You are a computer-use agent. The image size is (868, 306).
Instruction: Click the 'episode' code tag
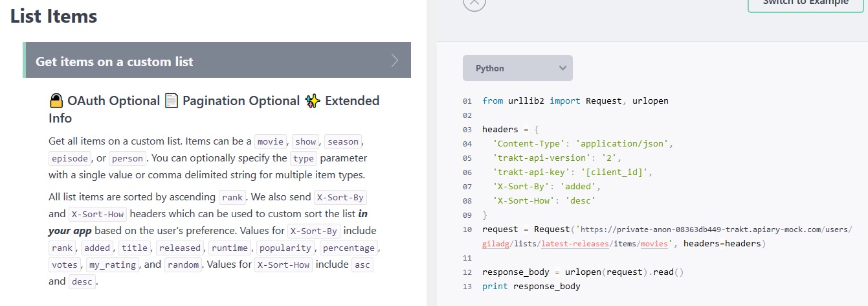tap(69, 158)
